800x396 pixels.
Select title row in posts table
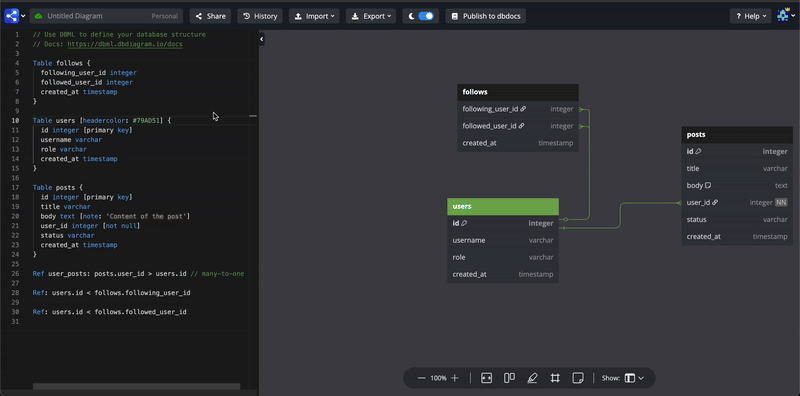pyautogui.click(x=737, y=168)
